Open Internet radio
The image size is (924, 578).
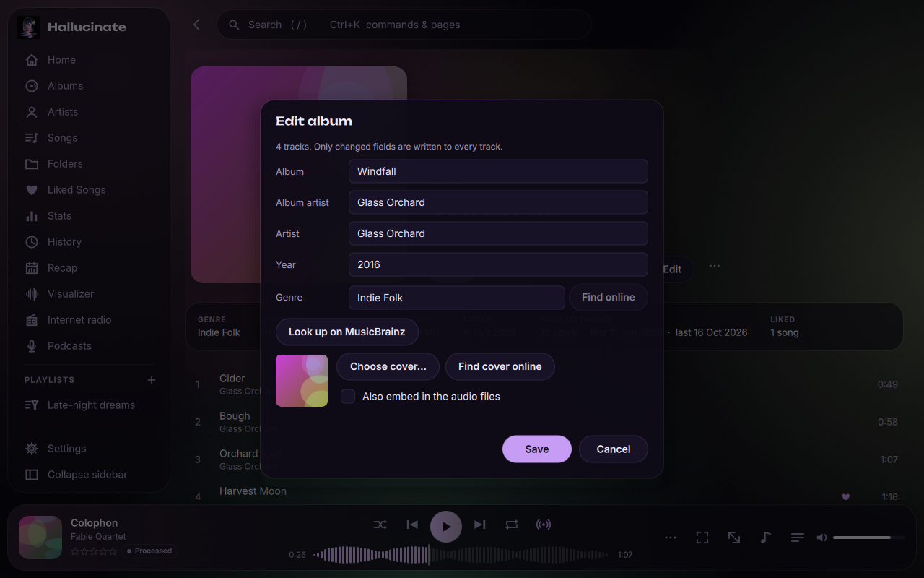coord(90,320)
